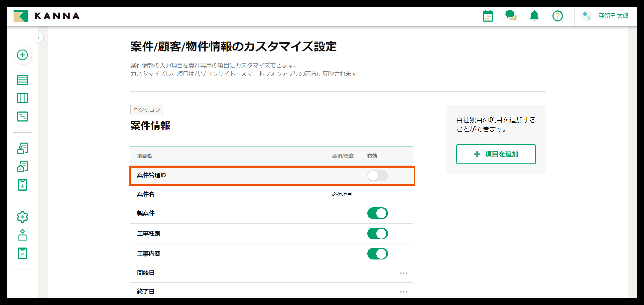Image resolution: width=644 pixels, height=305 pixels.
Task: Click the 項目名 column header
Action: tap(144, 156)
